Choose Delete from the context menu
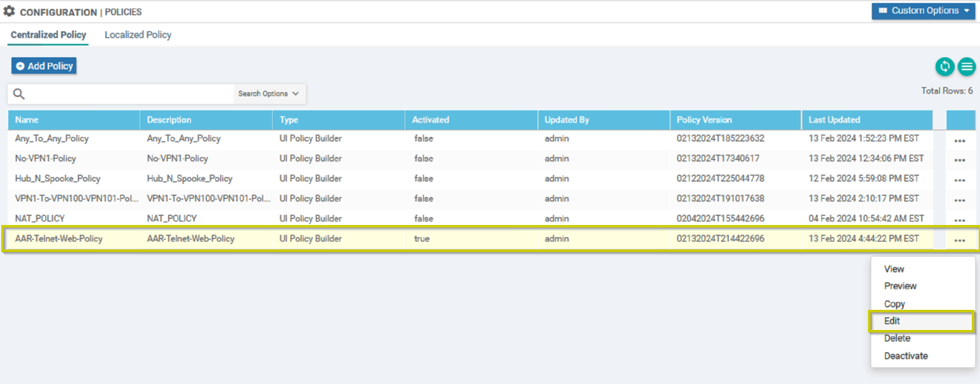980x384 pixels. 897,338
